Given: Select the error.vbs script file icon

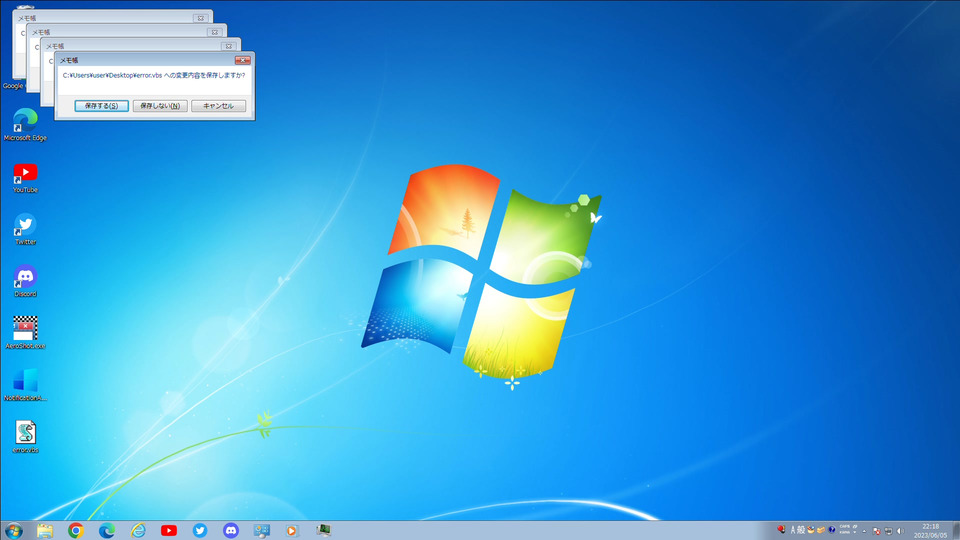Looking at the screenshot, I should pos(25,437).
